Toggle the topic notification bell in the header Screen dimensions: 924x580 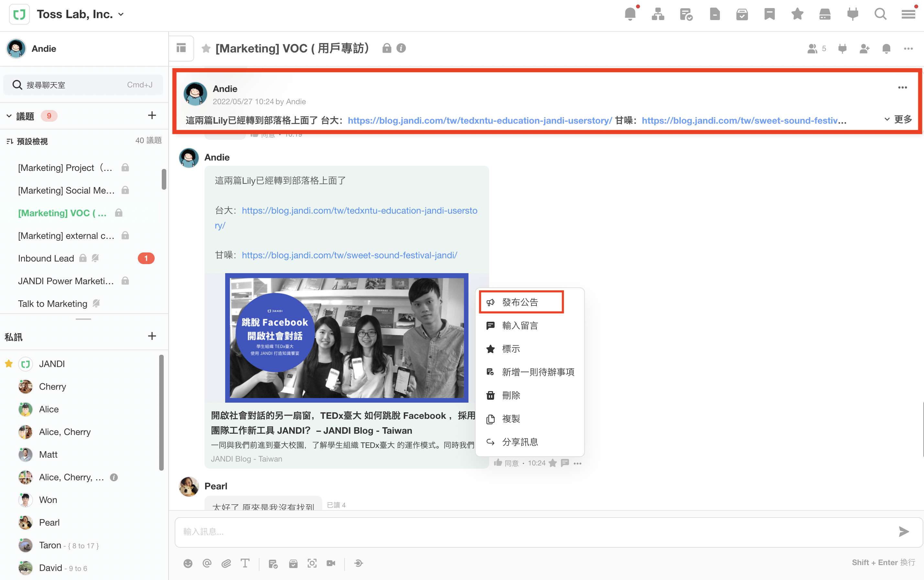(x=886, y=49)
